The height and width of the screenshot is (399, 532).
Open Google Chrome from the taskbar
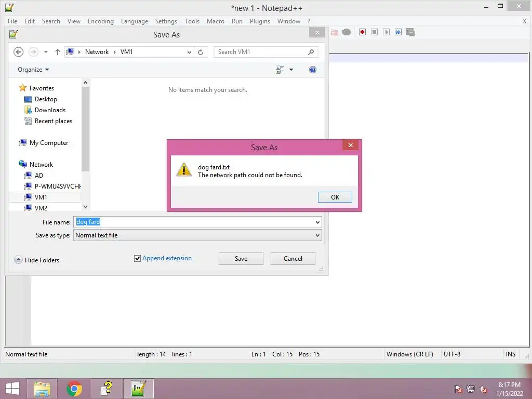click(74, 389)
